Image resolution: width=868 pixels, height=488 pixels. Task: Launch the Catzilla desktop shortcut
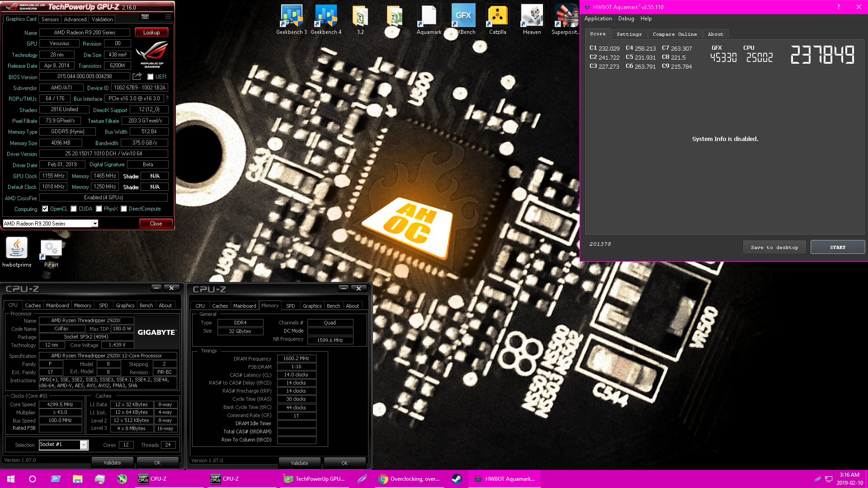pyautogui.click(x=498, y=19)
